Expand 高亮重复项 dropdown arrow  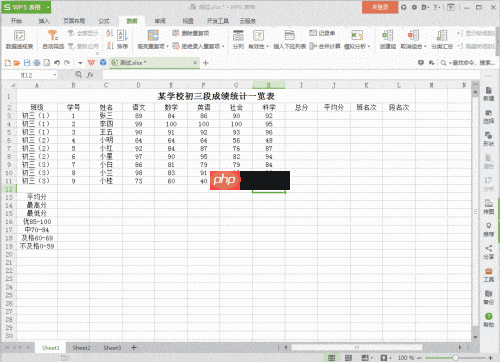click(x=168, y=46)
